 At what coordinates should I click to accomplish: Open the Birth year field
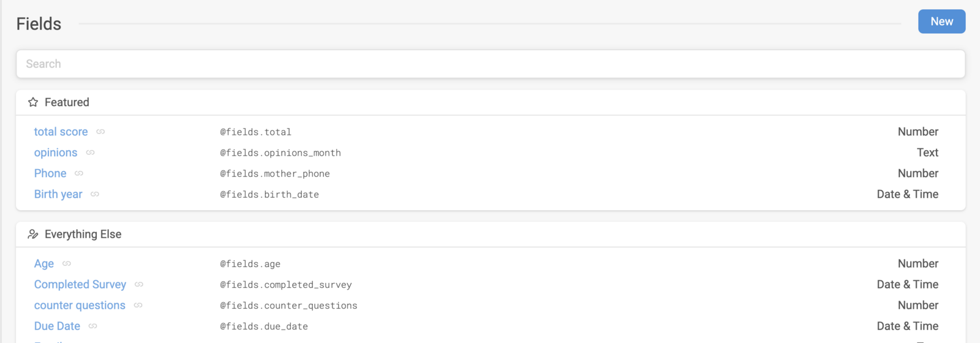[x=58, y=194]
